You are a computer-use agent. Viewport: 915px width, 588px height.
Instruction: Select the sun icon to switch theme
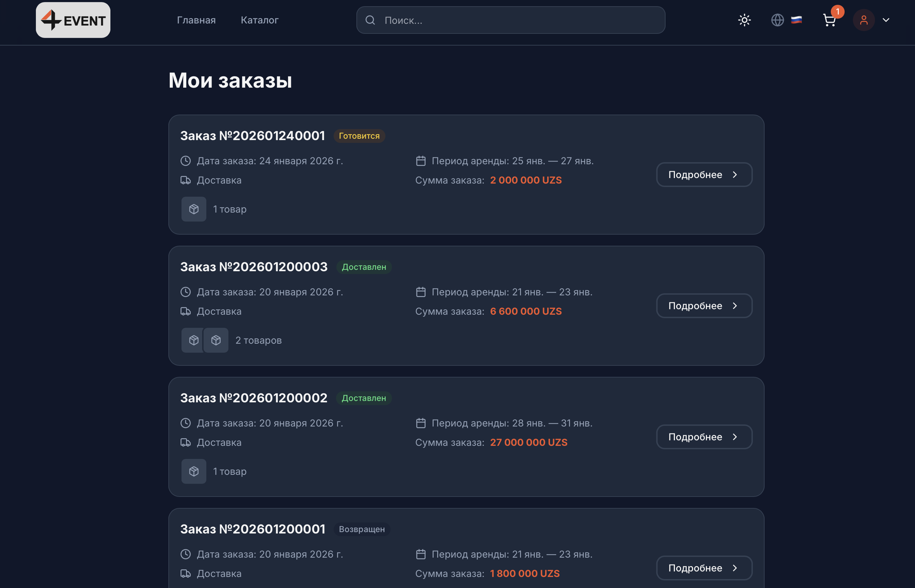click(744, 20)
